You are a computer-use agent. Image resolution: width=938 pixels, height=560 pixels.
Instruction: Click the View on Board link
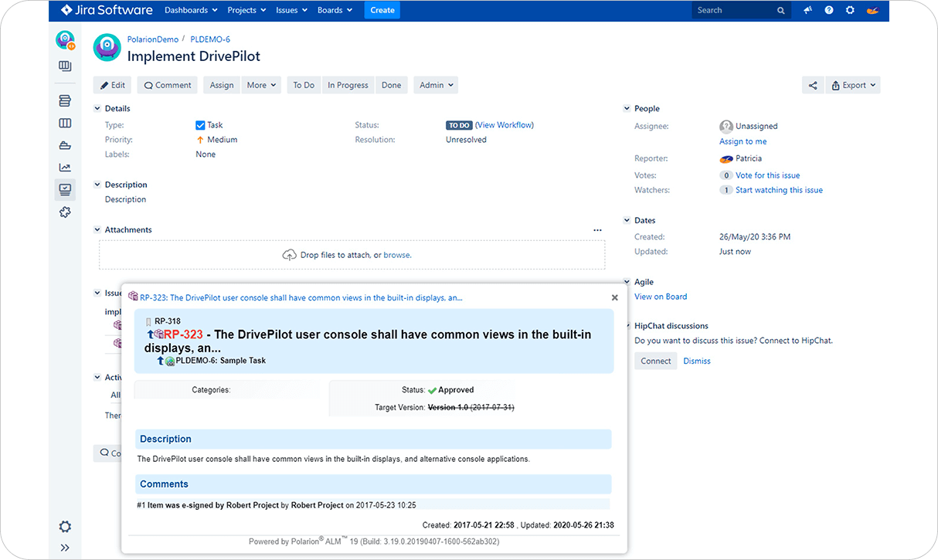click(661, 297)
